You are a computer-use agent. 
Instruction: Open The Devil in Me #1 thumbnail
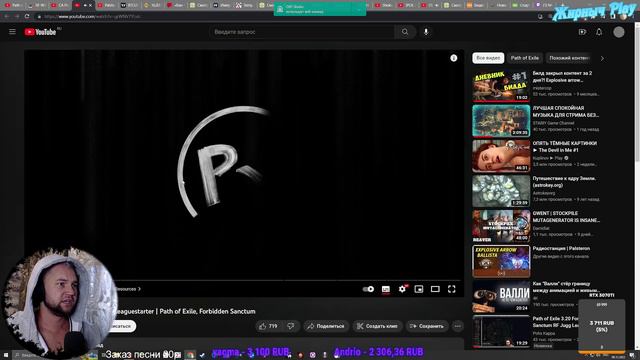click(x=501, y=156)
